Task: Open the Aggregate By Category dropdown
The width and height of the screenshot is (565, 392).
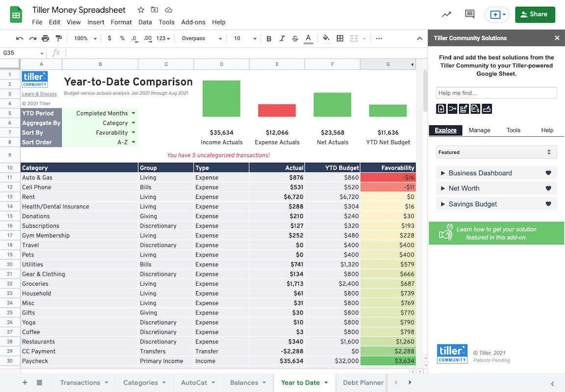Action: pos(133,123)
